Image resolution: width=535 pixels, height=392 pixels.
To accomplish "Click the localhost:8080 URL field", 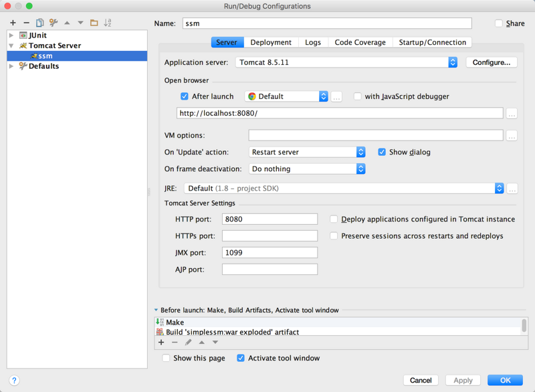I will coord(340,113).
